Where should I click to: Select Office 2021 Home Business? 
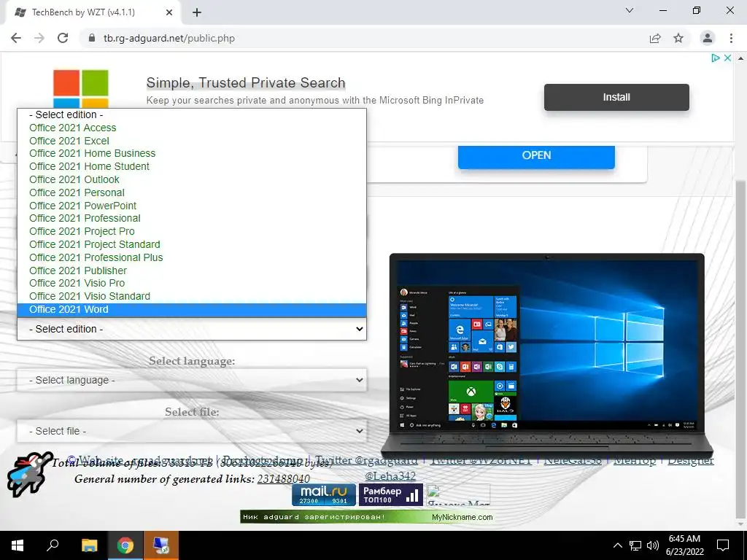(x=192, y=153)
